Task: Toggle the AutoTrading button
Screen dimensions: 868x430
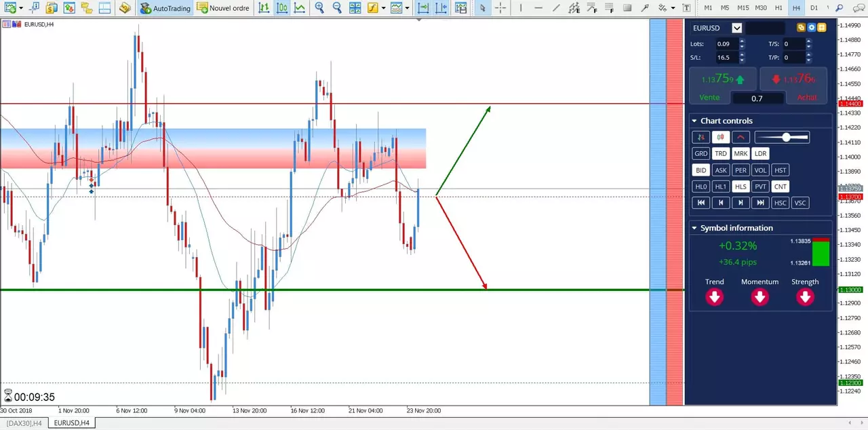Action: click(x=165, y=8)
